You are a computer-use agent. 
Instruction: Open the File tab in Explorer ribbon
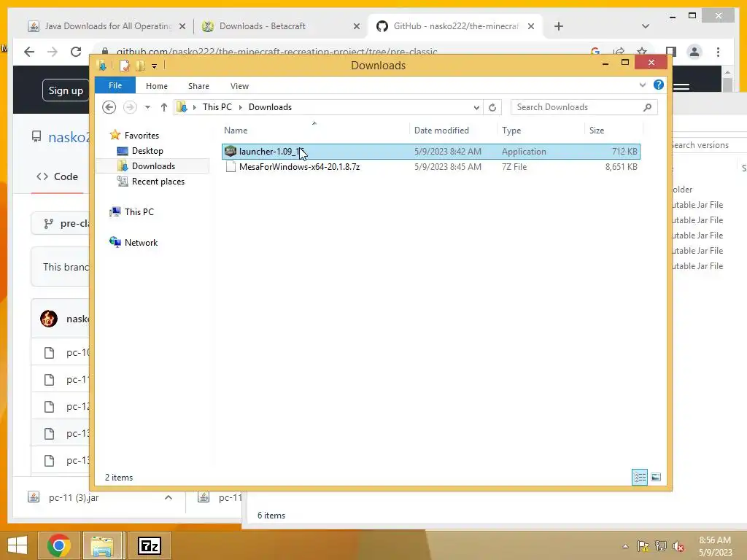click(x=115, y=86)
